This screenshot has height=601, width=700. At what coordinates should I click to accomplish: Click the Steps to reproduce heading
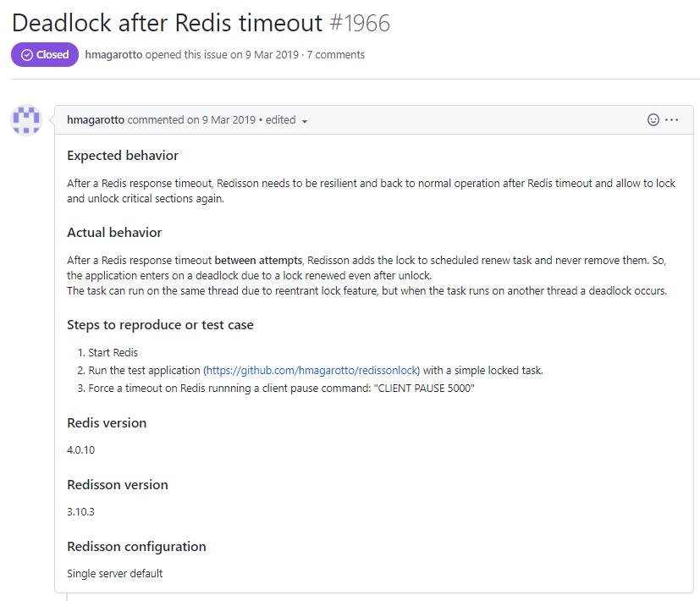pyautogui.click(x=160, y=325)
